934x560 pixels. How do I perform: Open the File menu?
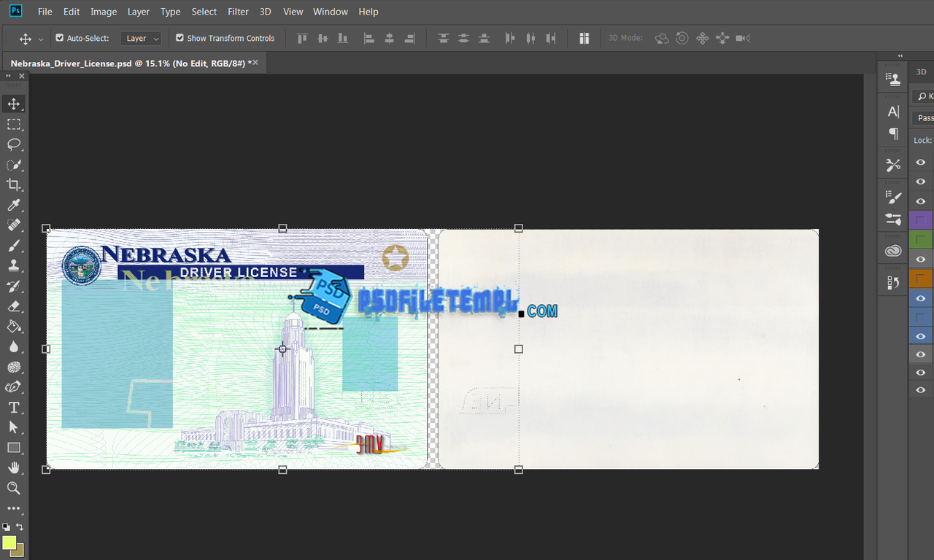[45, 12]
